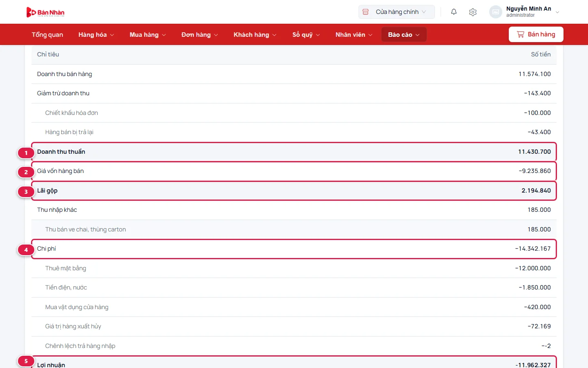Open the Báo cáo menu

tap(404, 35)
